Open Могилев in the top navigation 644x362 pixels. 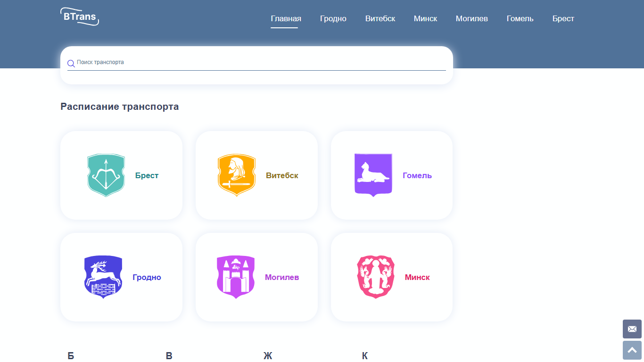tap(472, 19)
